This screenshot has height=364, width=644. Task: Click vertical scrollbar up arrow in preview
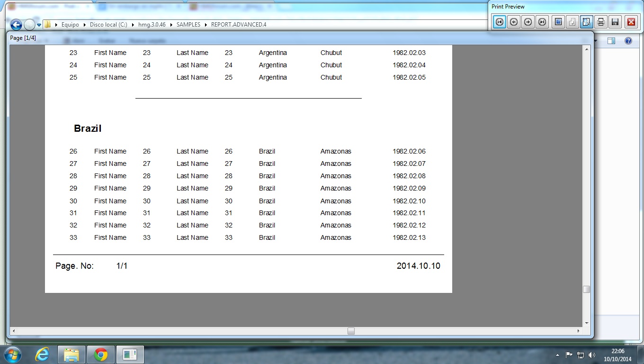click(587, 49)
